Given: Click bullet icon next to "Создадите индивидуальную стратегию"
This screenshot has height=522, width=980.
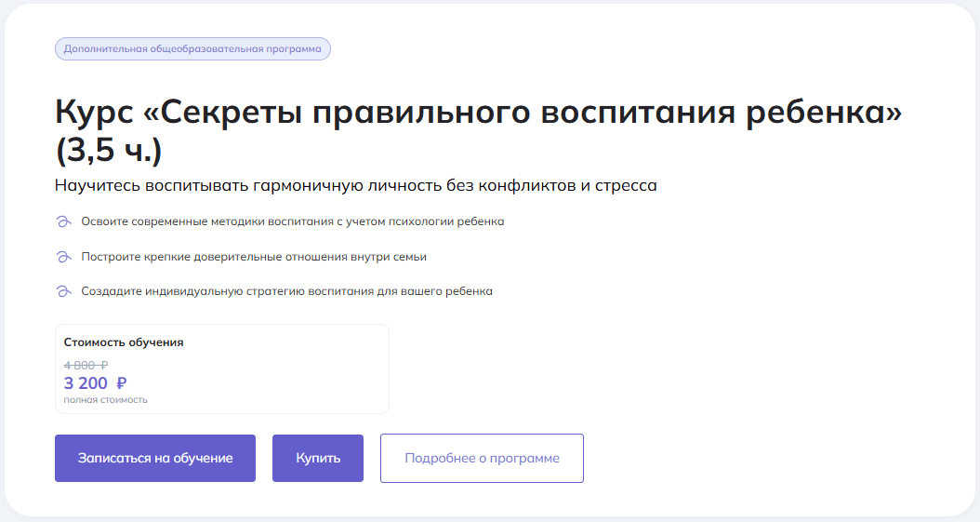Looking at the screenshot, I should point(63,291).
